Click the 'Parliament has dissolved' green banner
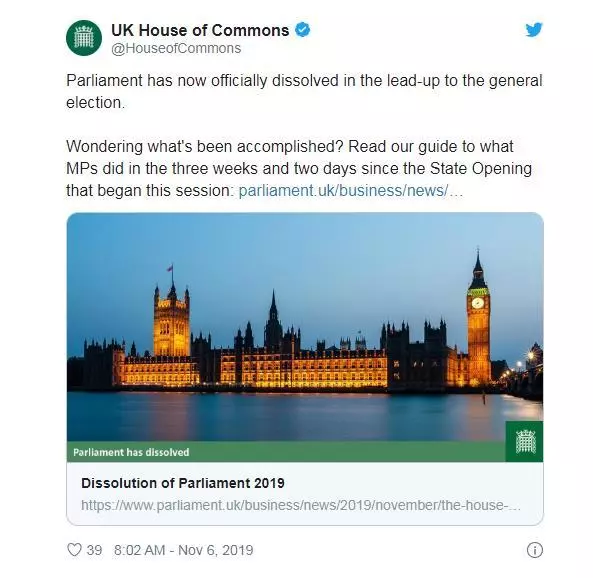This screenshot has width=593, height=578. pos(286,452)
